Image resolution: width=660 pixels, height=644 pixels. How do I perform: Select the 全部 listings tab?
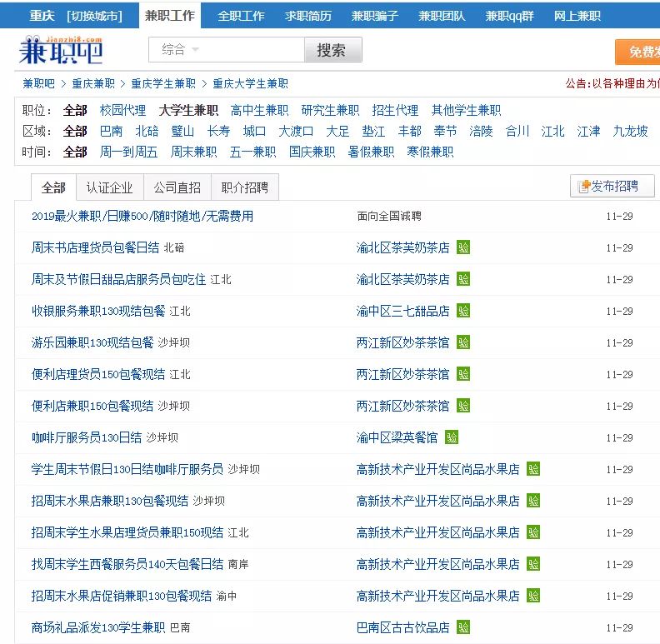pyautogui.click(x=53, y=187)
